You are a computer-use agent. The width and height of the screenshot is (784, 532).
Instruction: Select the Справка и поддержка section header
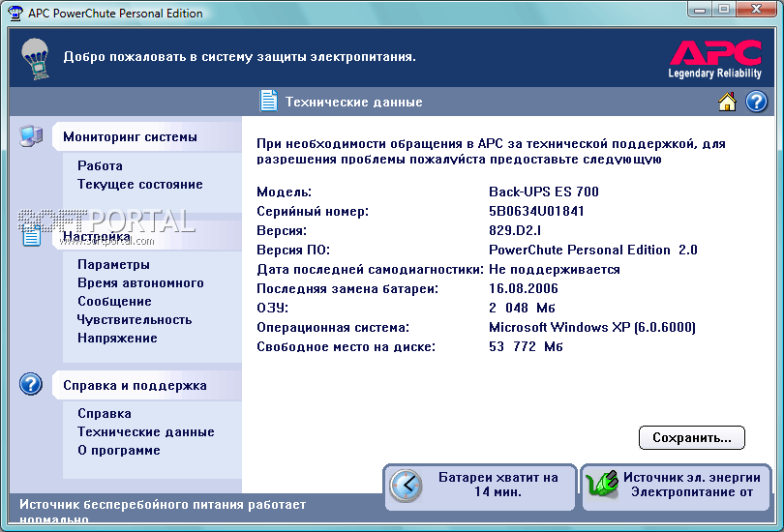click(147, 385)
